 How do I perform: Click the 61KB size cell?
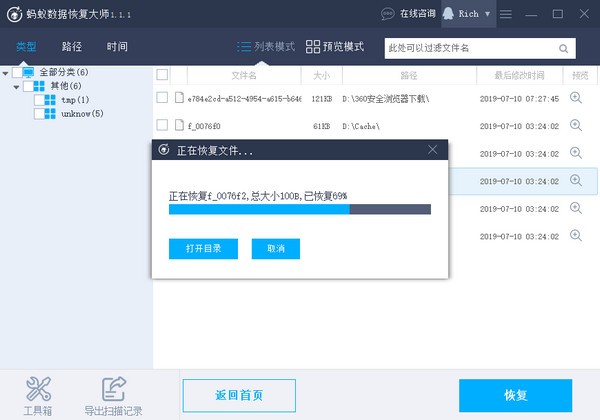(321, 126)
